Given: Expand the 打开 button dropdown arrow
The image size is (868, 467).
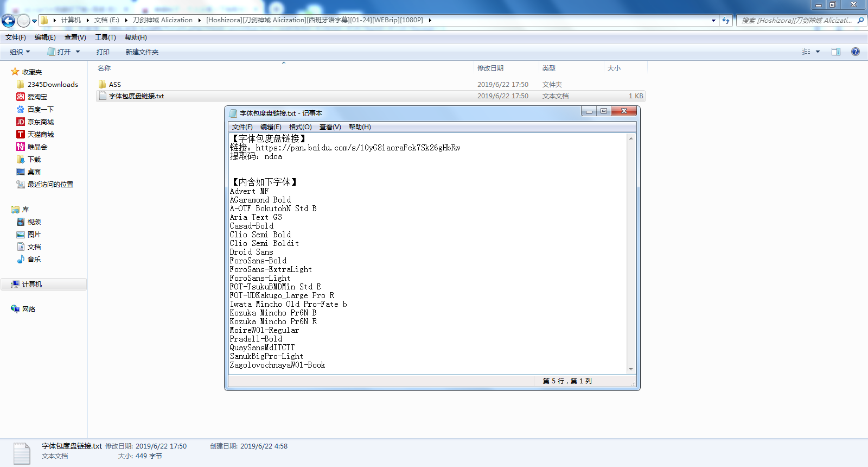Looking at the screenshot, I should coord(78,52).
